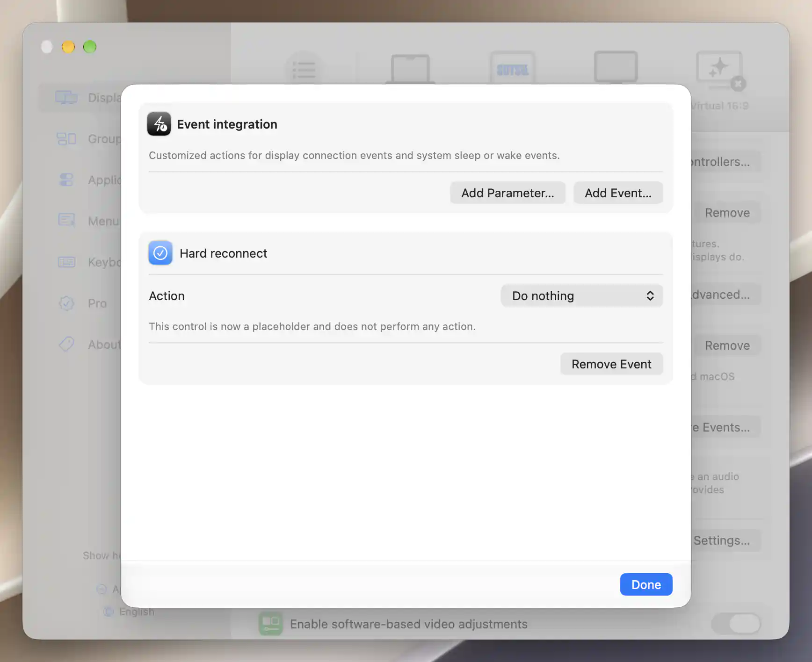Click the upper Remove button in background

727,213
